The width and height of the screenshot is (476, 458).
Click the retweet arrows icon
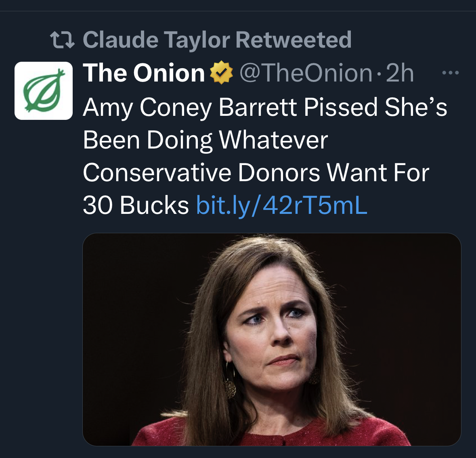[63, 40]
